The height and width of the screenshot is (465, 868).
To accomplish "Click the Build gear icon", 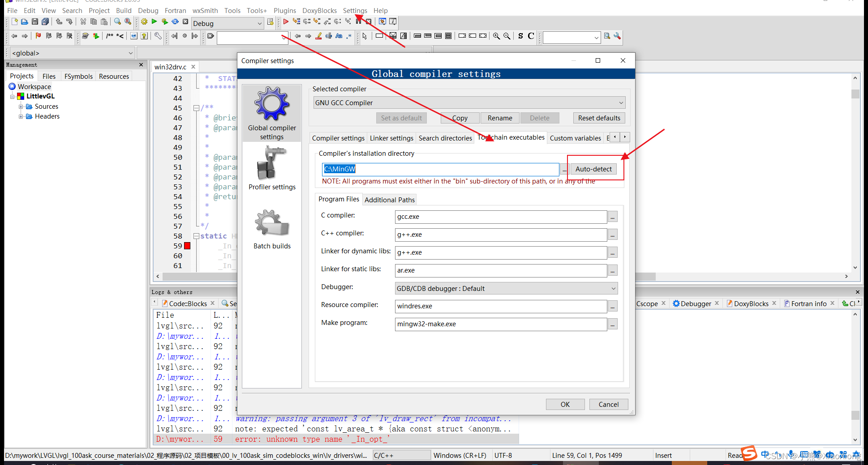I will [144, 21].
